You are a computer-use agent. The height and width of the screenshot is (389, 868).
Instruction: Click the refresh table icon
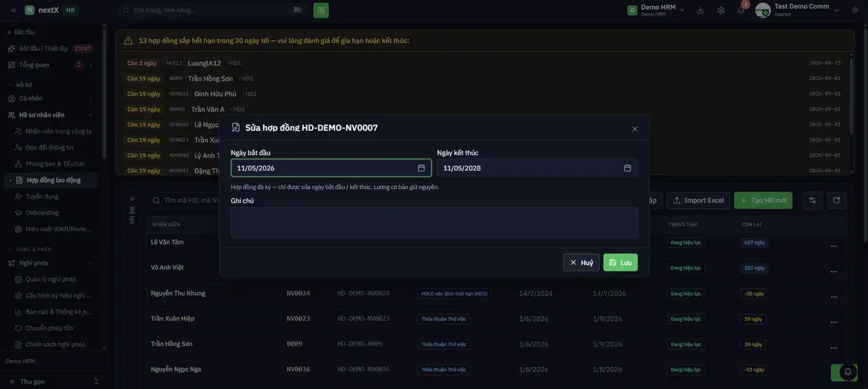click(837, 201)
